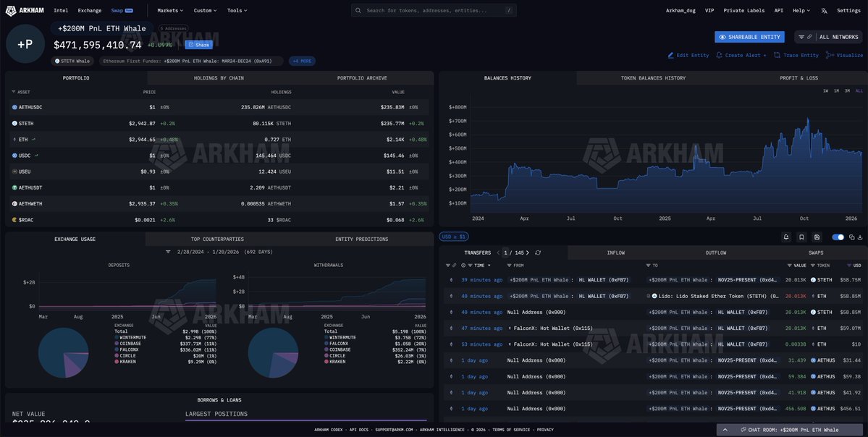The image size is (868, 437).
Task: Click the Shareable Entity button
Action: pyautogui.click(x=749, y=37)
